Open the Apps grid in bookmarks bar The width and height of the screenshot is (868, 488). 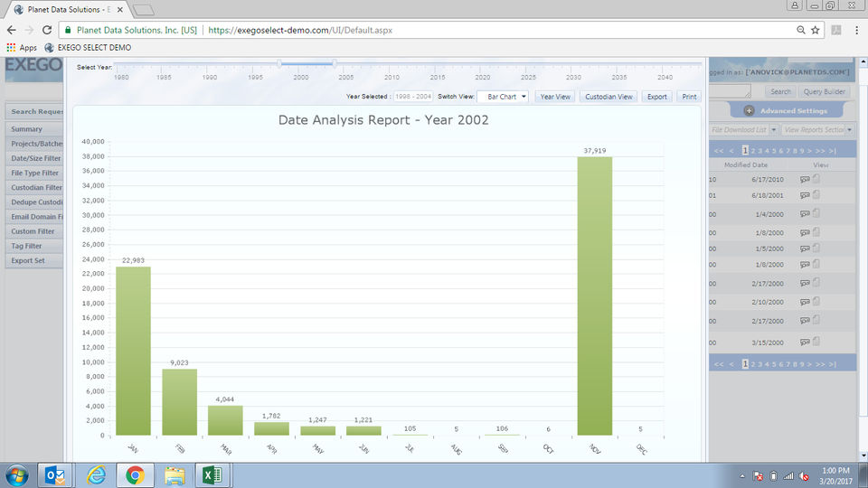pos(21,48)
